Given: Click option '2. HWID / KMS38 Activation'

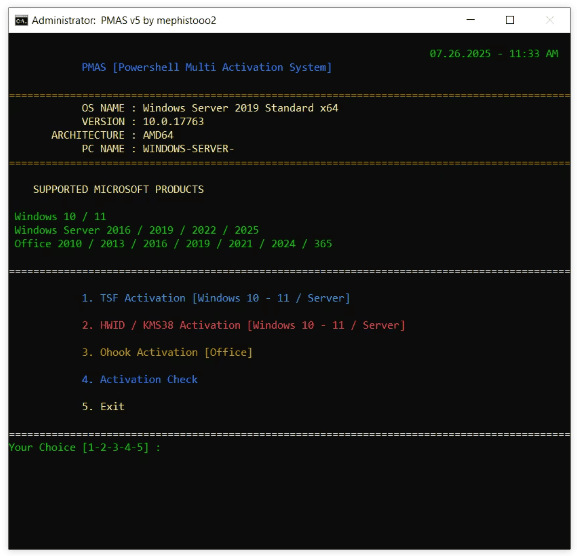Looking at the screenshot, I should [x=243, y=325].
